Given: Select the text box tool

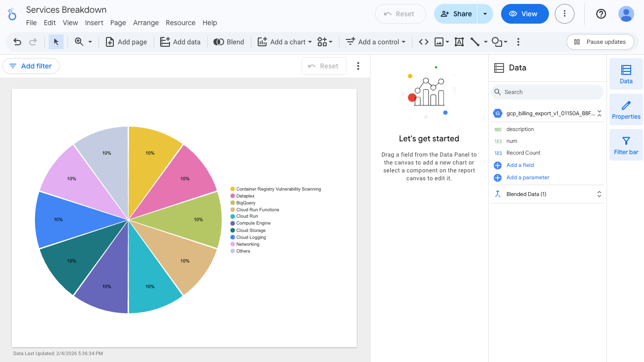Looking at the screenshot, I should (459, 42).
